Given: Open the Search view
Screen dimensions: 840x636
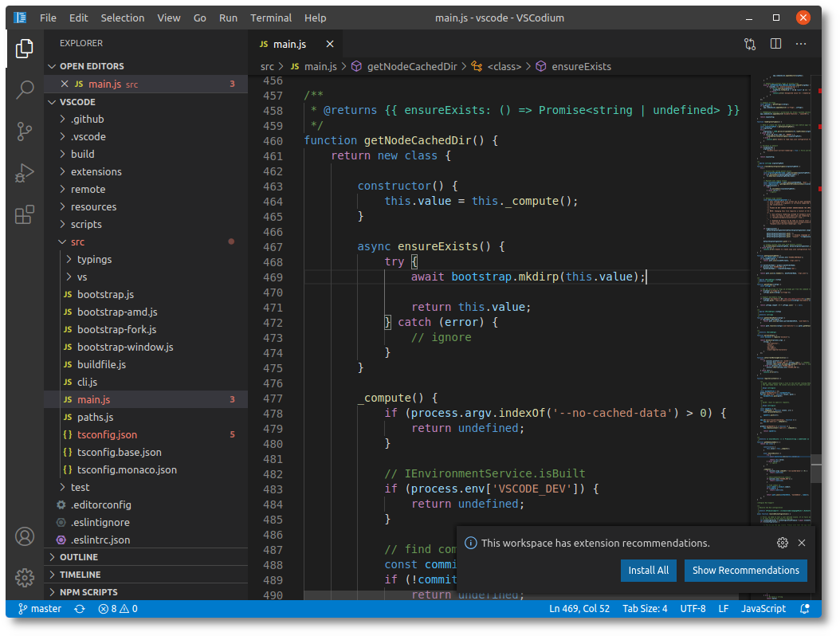Looking at the screenshot, I should pos(25,89).
